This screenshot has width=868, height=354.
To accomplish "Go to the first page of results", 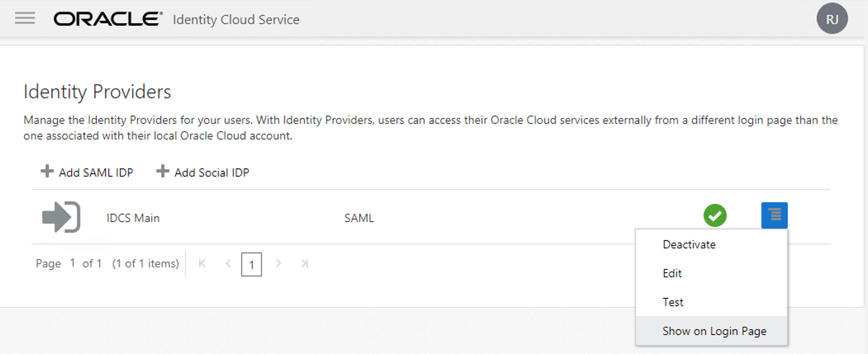I will pos(202,263).
